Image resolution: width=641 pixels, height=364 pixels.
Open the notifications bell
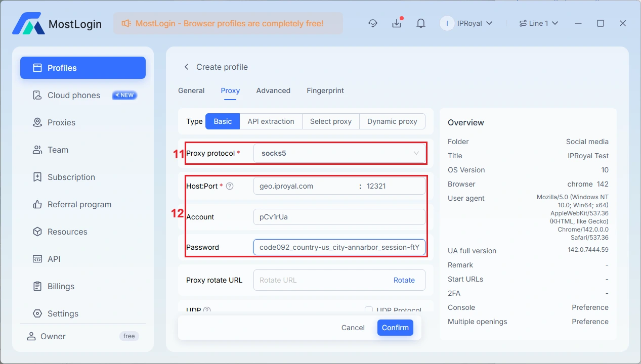click(420, 23)
